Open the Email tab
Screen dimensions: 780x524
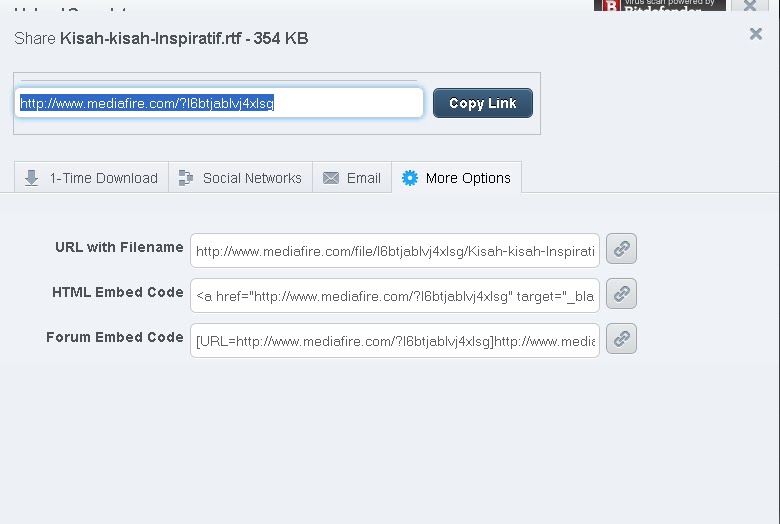[352, 178]
